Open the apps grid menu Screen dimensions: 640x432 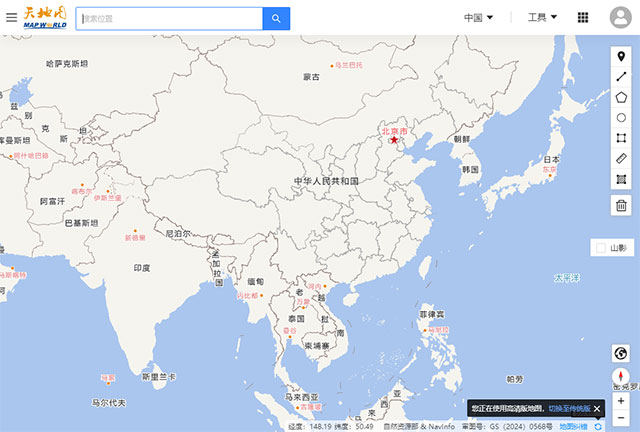point(611,18)
